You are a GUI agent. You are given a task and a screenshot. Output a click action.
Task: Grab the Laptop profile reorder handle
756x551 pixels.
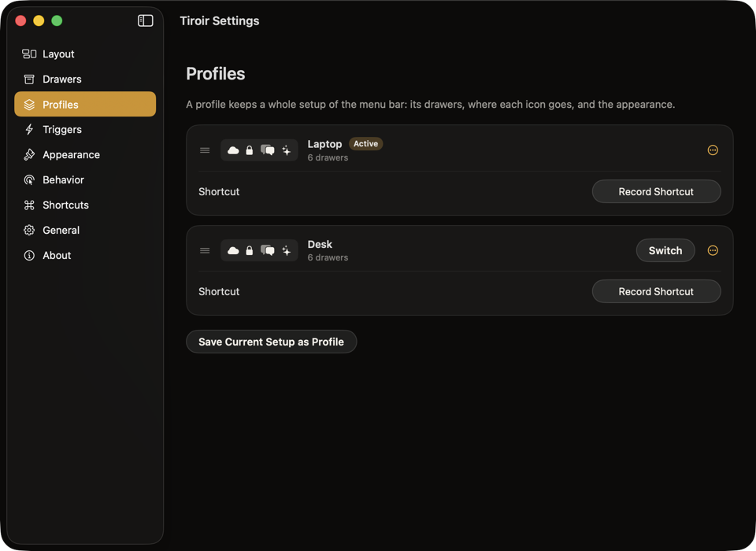[x=205, y=150]
